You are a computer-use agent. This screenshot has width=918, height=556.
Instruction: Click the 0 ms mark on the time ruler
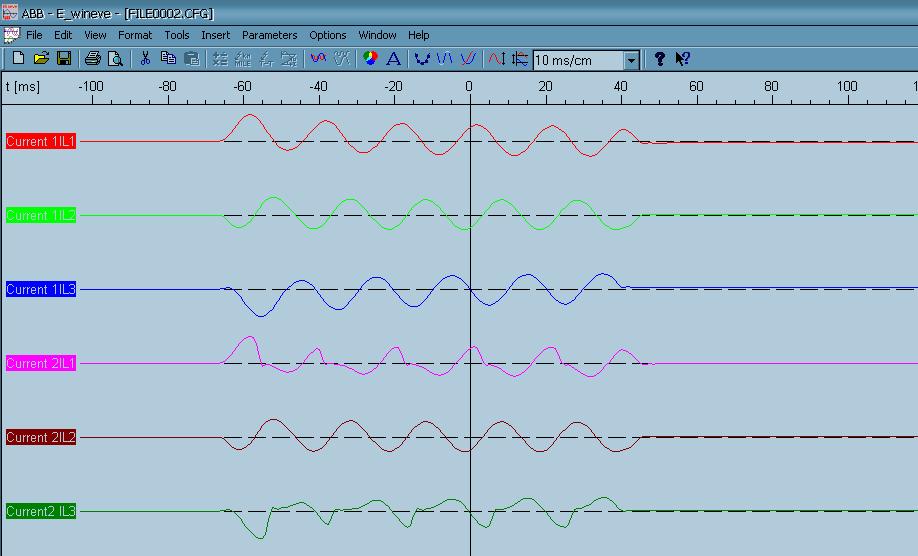tap(469, 87)
